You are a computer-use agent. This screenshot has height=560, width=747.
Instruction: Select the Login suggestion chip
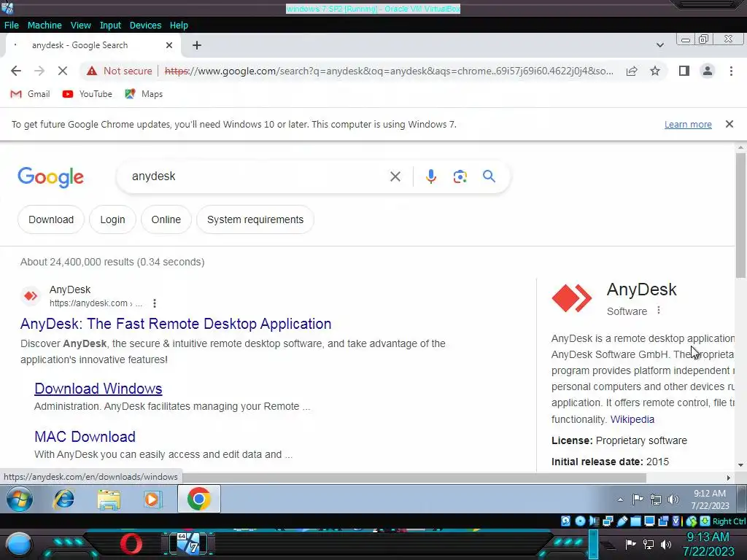tap(112, 219)
